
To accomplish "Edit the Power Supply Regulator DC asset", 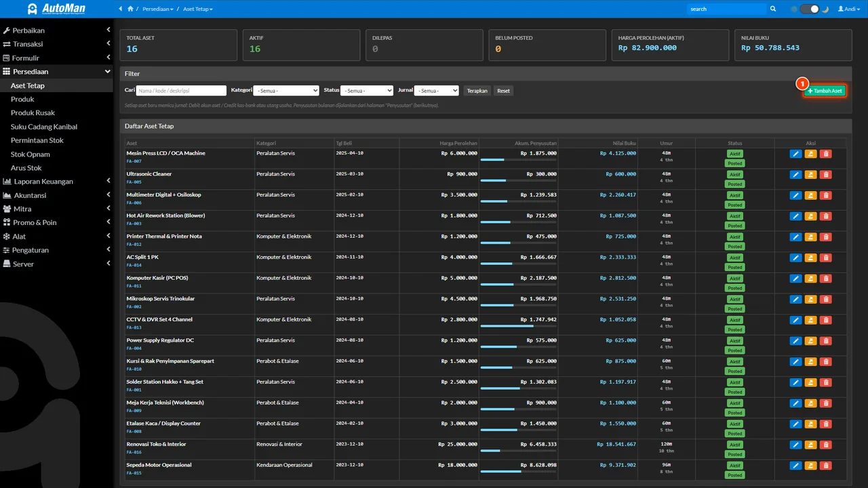I will tap(796, 341).
